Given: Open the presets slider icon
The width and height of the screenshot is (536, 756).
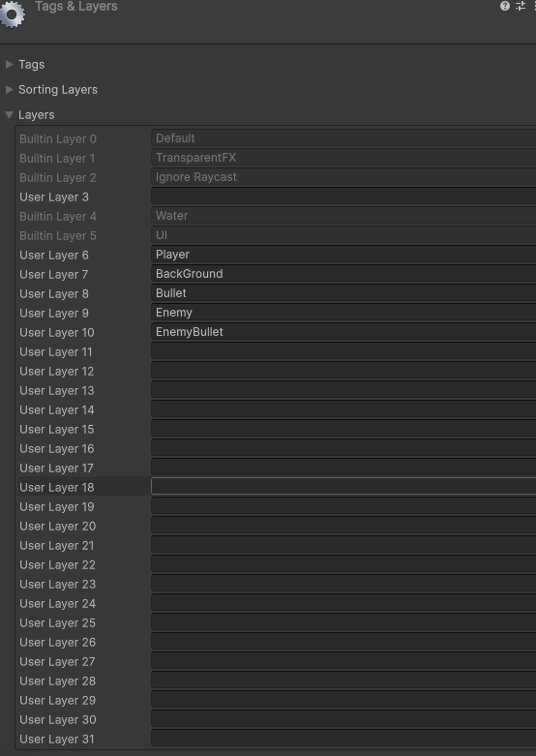Looking at the screenshot, I should (521, 6).
